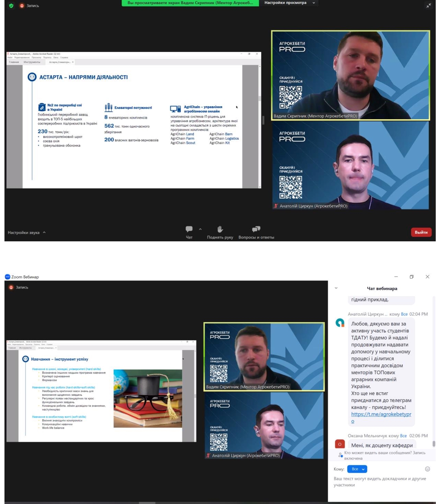Screen dimensions: 444x504
Task: Click the Запись indicator in the Zoom Вебинар window
Action: 19,287
